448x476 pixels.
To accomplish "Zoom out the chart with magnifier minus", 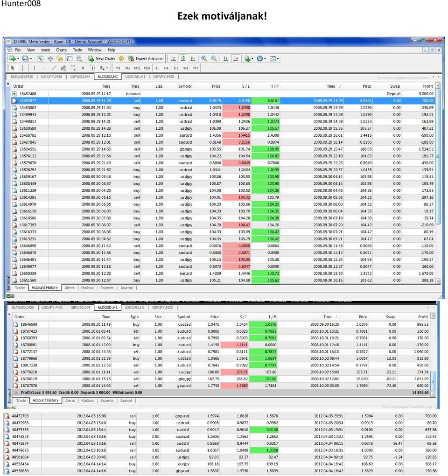I will tap(214, 59).
